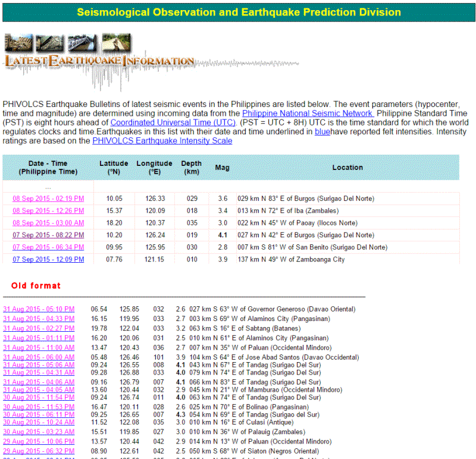
Task: Open the 07 Sep 2015 - 12:09 PM bulletin
Action: click(48, 260)
